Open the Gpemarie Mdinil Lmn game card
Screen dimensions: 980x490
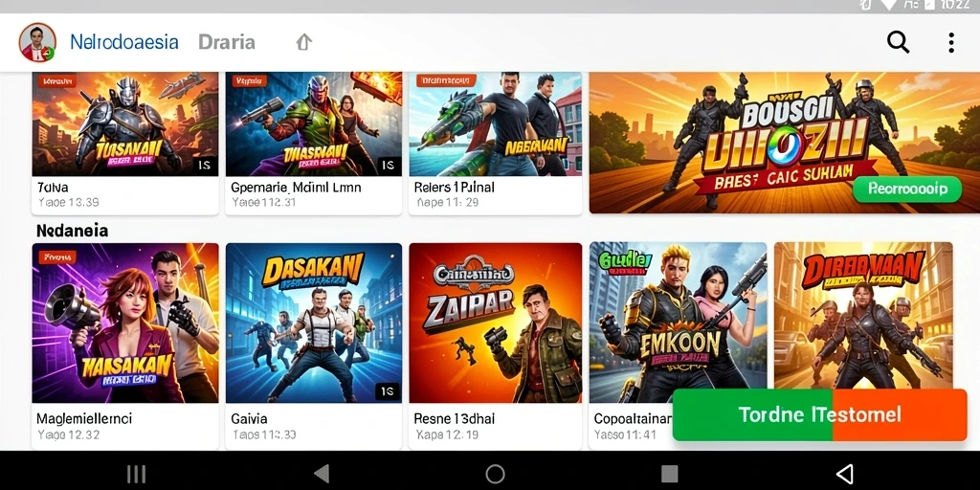pyautogui.click(x=313, y=144)
